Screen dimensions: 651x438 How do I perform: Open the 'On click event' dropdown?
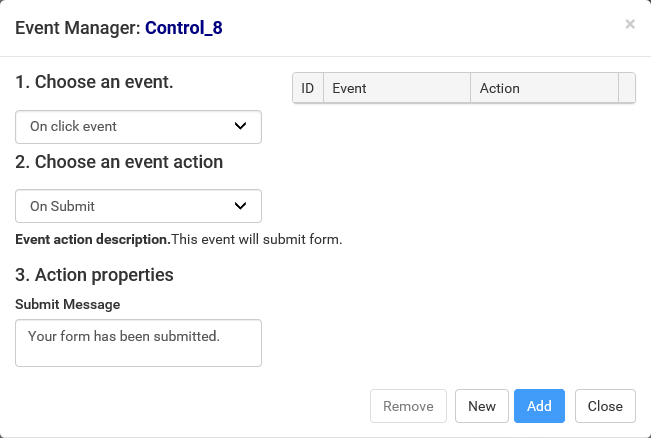coord(138,127)
